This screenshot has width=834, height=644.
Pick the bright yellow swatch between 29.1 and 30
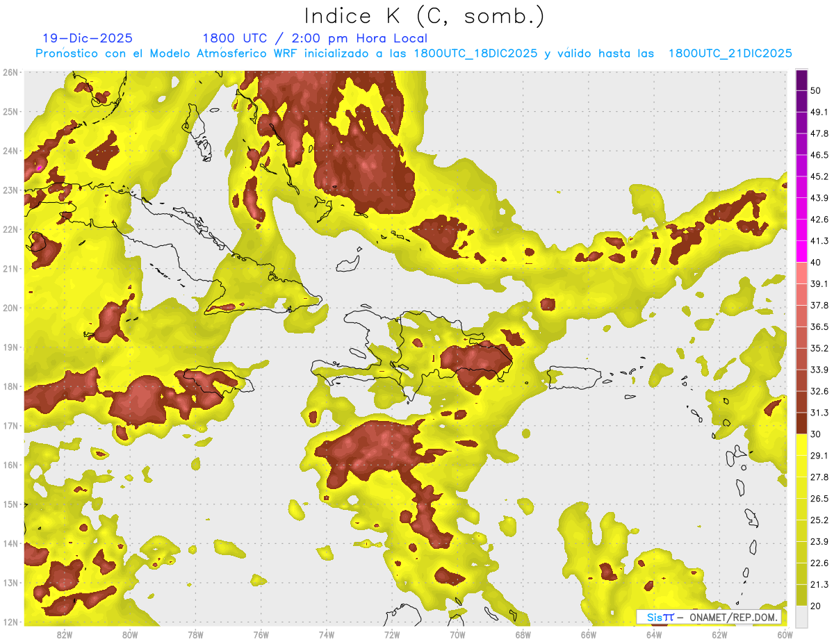801,445
